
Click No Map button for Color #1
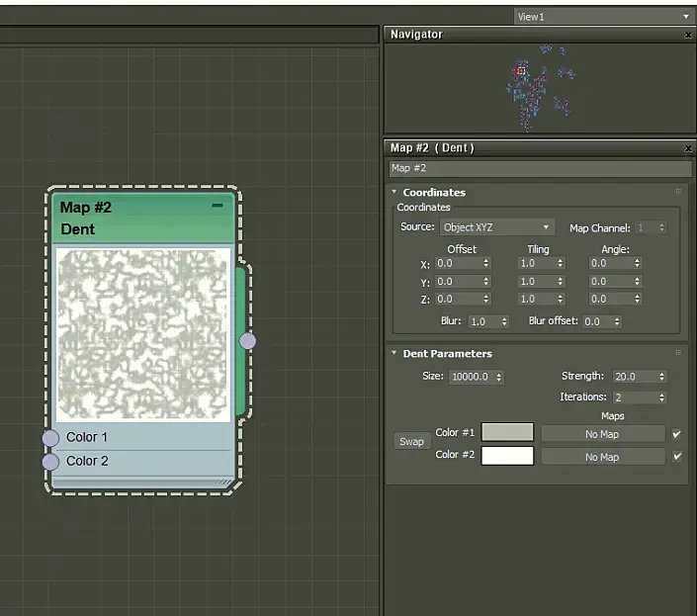[x=602, y=434]
